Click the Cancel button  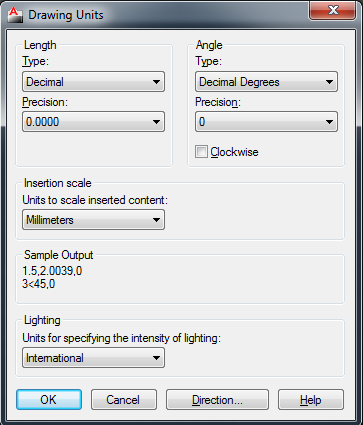tap(124, 399)
